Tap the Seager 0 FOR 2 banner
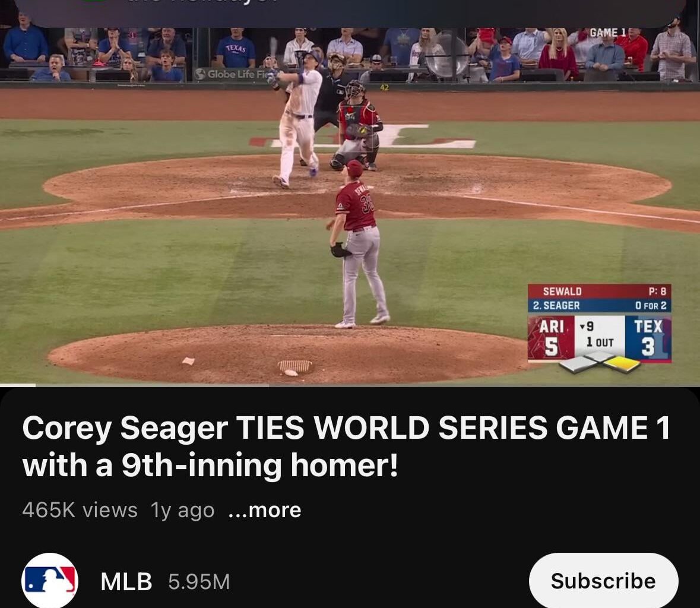This screenshot has height=608, width=700. (600, 305)
